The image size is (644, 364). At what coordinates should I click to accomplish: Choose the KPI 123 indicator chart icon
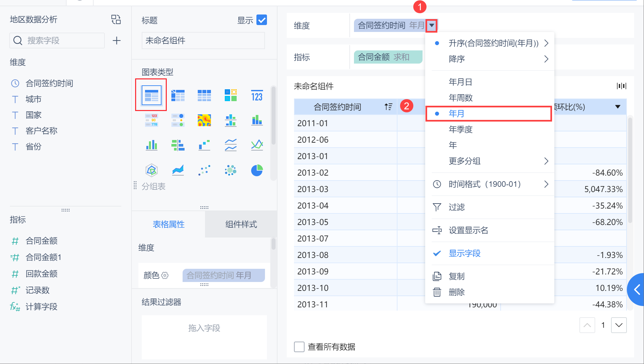coord(257,96)
